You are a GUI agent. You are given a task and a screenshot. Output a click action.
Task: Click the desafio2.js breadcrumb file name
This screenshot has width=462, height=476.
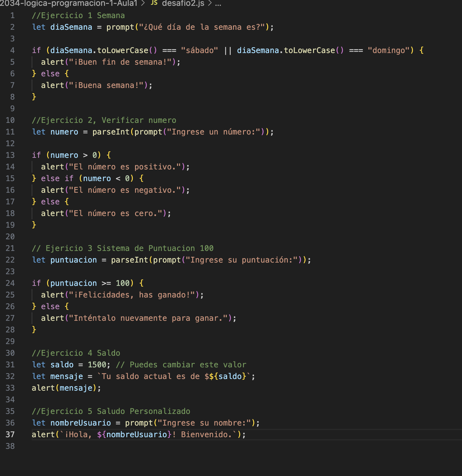tap(183, 4)
